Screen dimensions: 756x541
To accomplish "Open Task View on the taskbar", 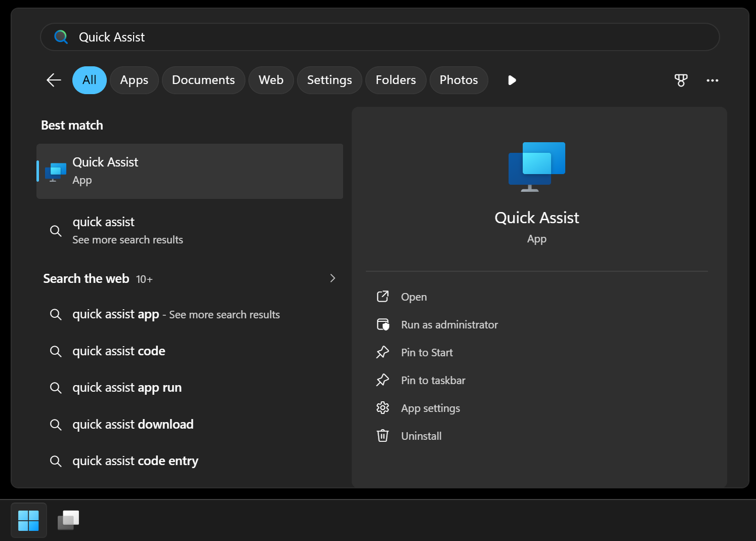I will [x=69, y=520].
